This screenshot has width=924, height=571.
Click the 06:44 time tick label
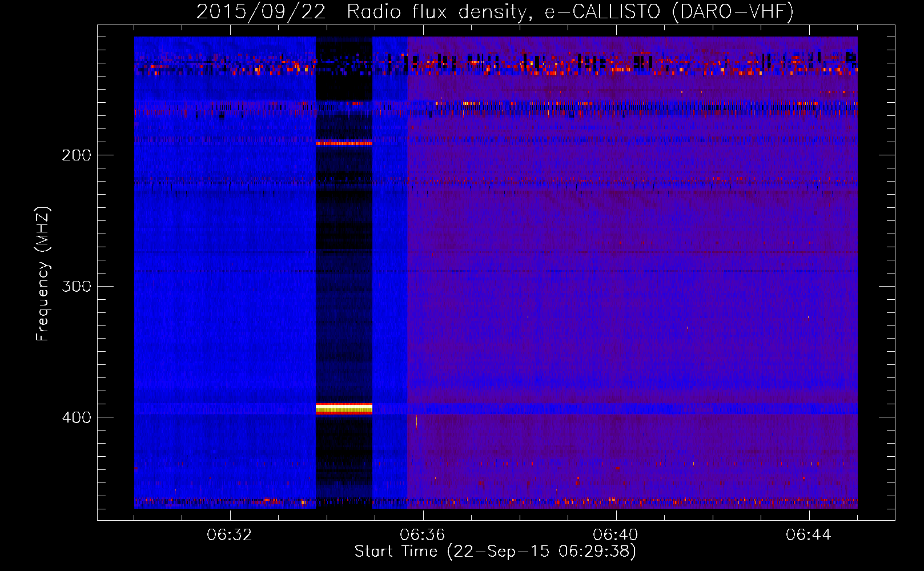click(809, 535)
